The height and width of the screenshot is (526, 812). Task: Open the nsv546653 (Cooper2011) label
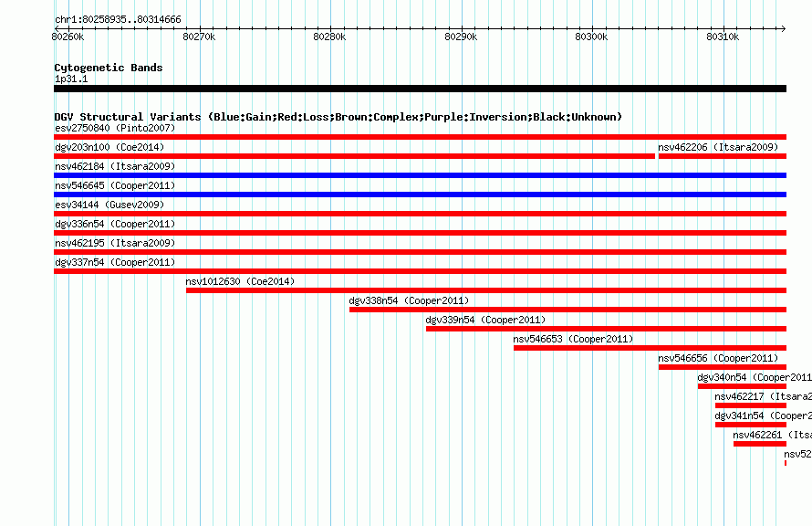point(573,339)
